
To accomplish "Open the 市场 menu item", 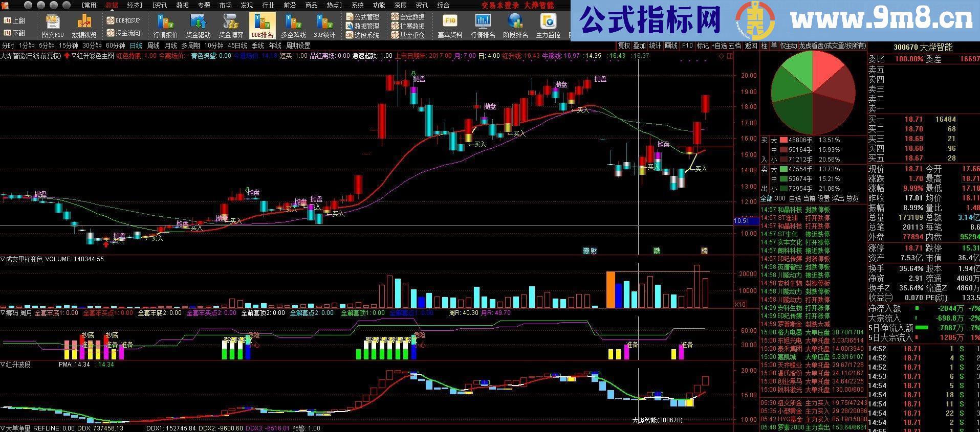I will (225, 5).
